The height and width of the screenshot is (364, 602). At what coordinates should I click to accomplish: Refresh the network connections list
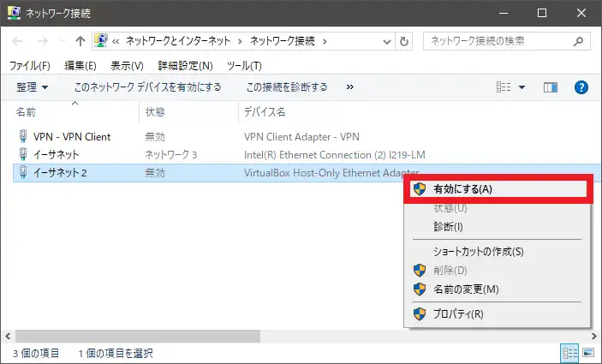(404, 41)
